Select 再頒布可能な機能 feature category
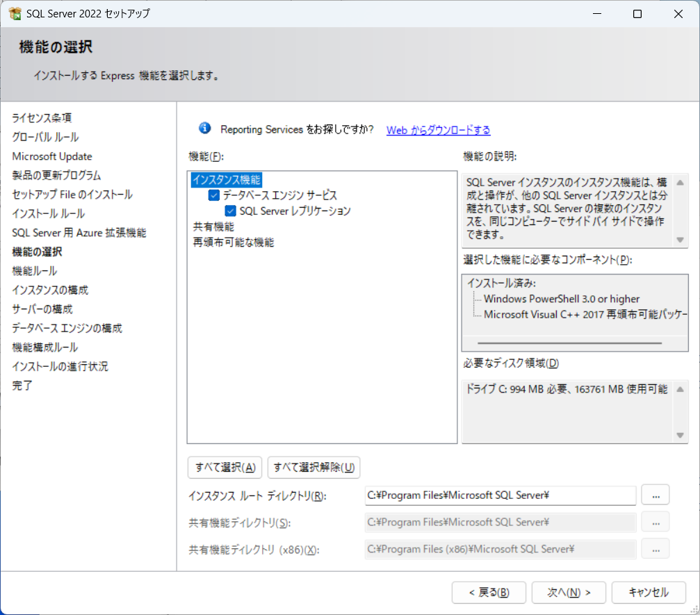 click(x=233, y=243)
